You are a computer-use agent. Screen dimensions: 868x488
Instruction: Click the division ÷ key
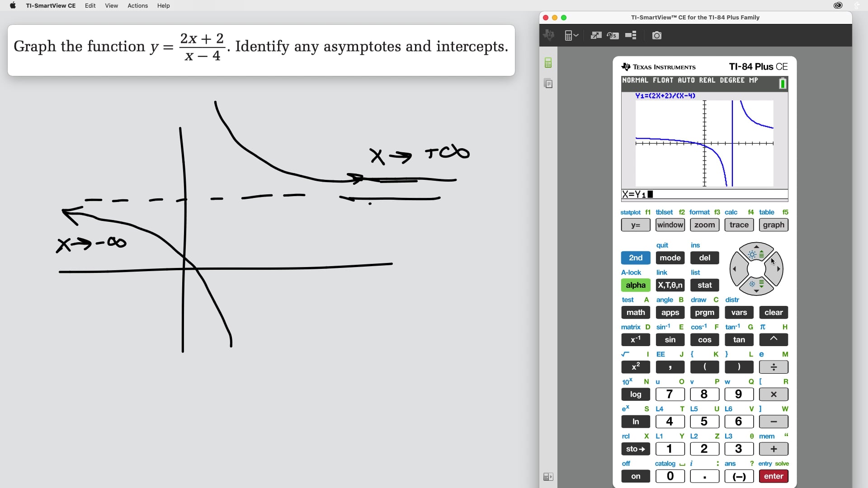774,367
